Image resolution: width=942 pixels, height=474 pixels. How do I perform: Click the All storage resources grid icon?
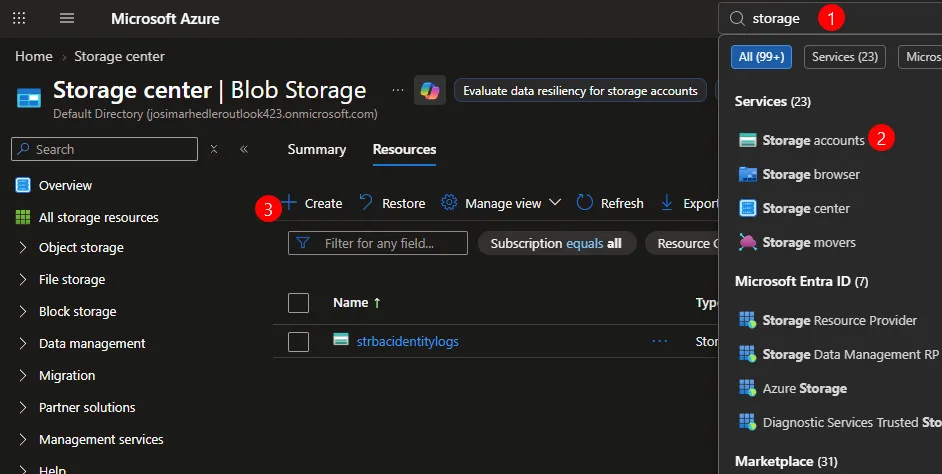[x=23, y=217]
